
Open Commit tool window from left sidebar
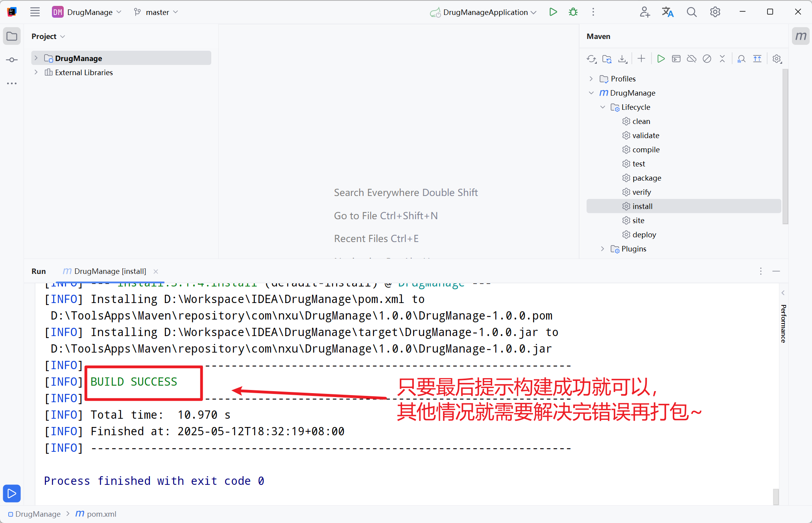[x=12, y=60]
